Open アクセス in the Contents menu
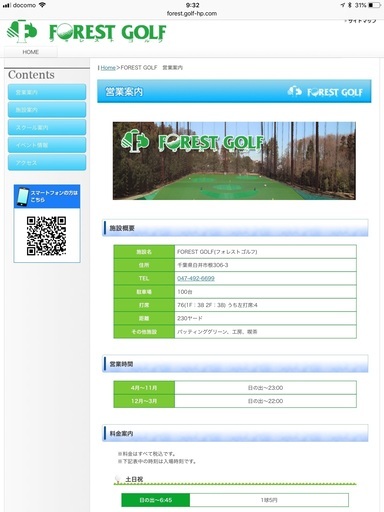The width and height of the screenshot is (384, 512). click(x=47, y=162)
